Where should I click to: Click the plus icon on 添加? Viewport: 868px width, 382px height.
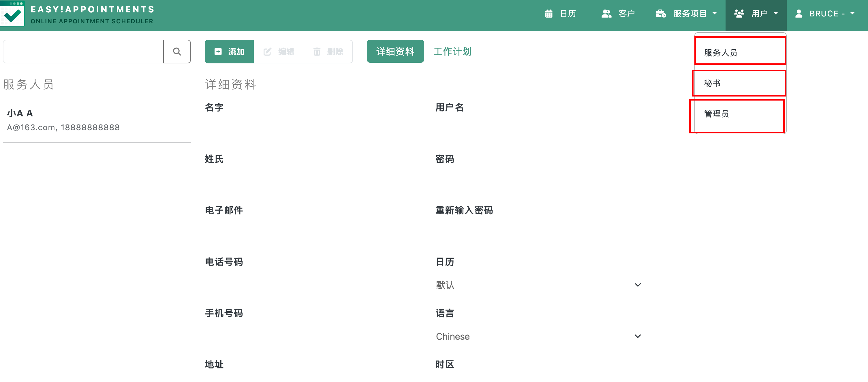tap(218, 52)
